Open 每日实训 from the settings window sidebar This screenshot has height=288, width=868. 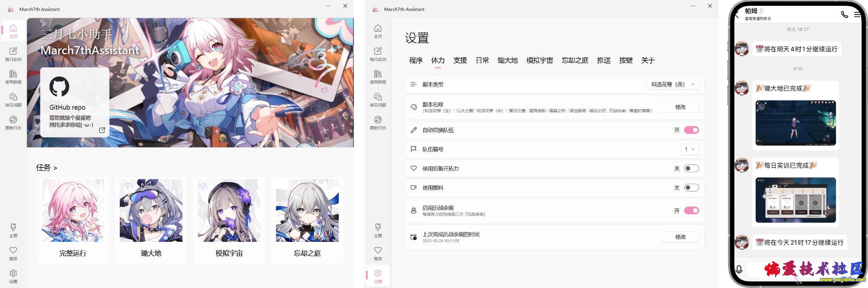tap(378, 54)
